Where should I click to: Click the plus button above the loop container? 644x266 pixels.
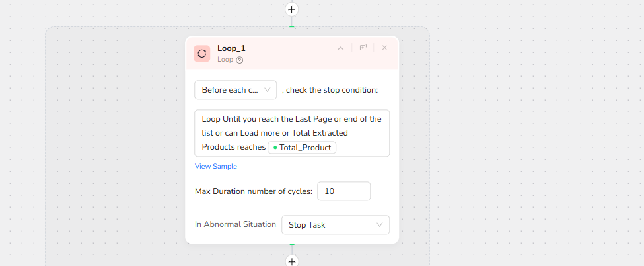coord(291,9)
